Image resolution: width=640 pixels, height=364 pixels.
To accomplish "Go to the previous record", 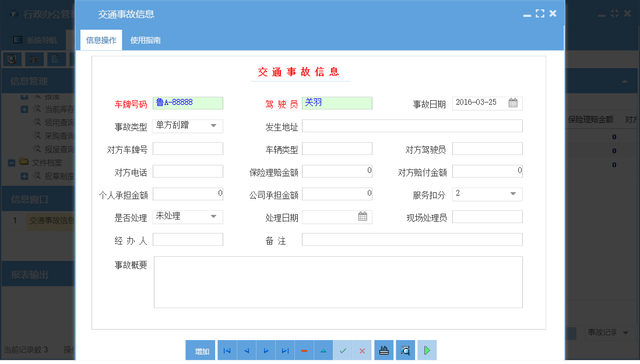I will (x=246, y=351).
